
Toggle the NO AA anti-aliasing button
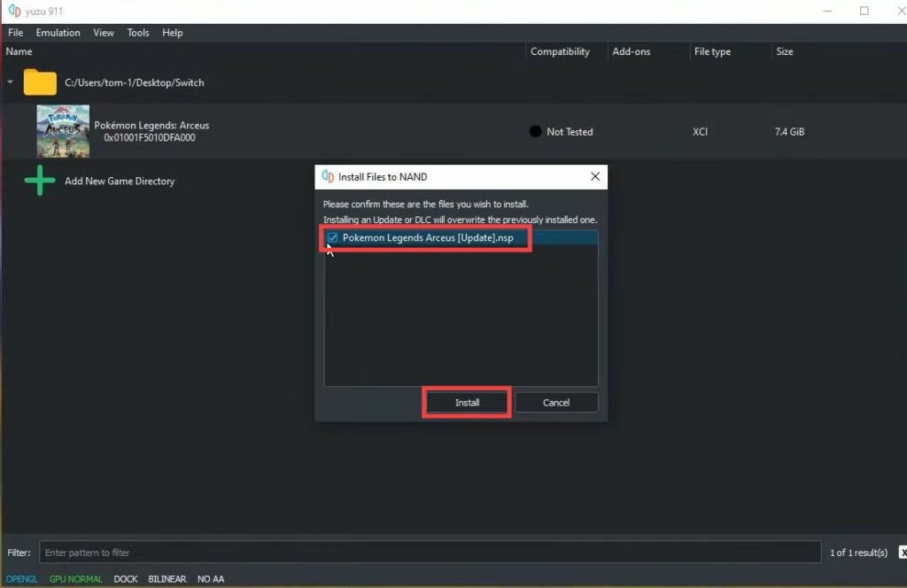211,579
